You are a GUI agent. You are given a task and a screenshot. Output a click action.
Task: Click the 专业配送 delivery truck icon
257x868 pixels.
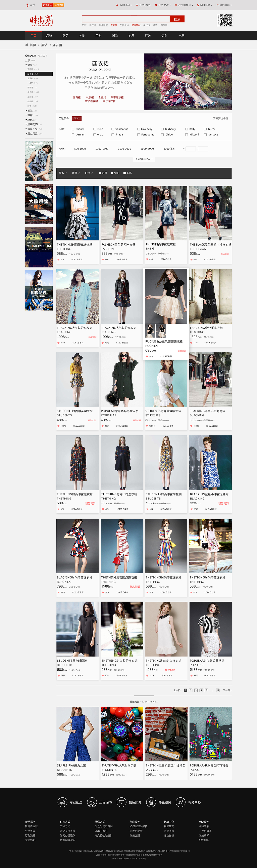pyautogui.click(x=62, y=802)
